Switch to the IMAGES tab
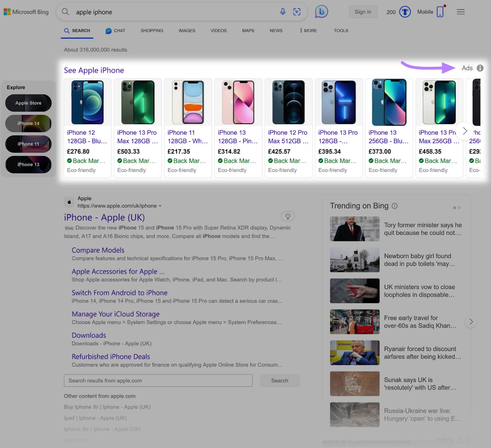 (187, 31)
